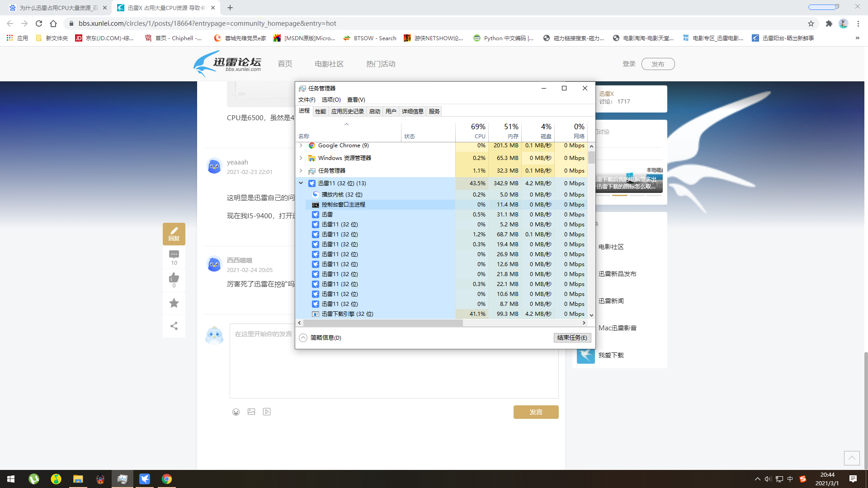Screen dimensions: 868x488
Task: Close the first browser tab
Action: coord(105,8)
